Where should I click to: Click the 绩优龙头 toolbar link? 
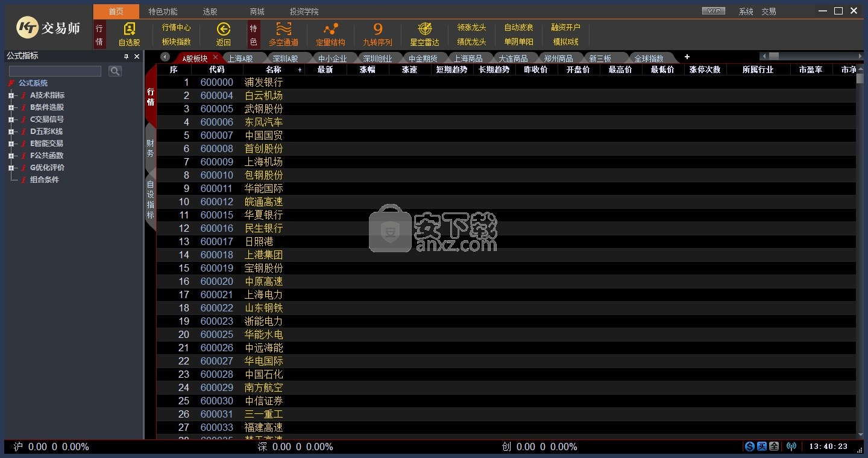pyautogui.click(x=471, y=42)
